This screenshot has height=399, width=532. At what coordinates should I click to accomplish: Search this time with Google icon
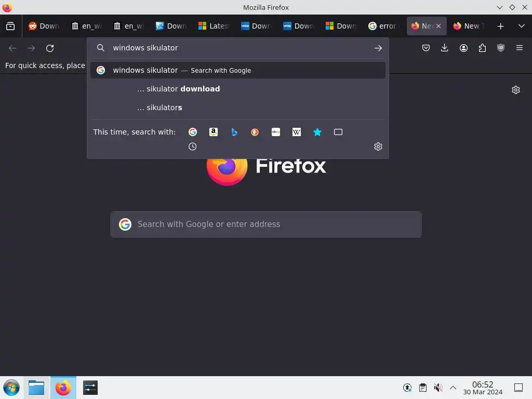pyautogui.click(x=193, y=132)
